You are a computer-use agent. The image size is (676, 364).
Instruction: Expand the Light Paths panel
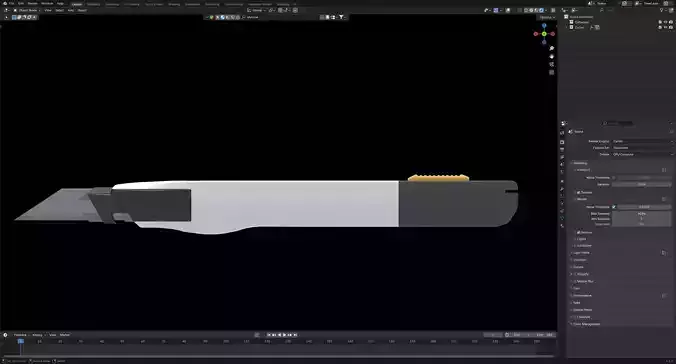[581, 253]
